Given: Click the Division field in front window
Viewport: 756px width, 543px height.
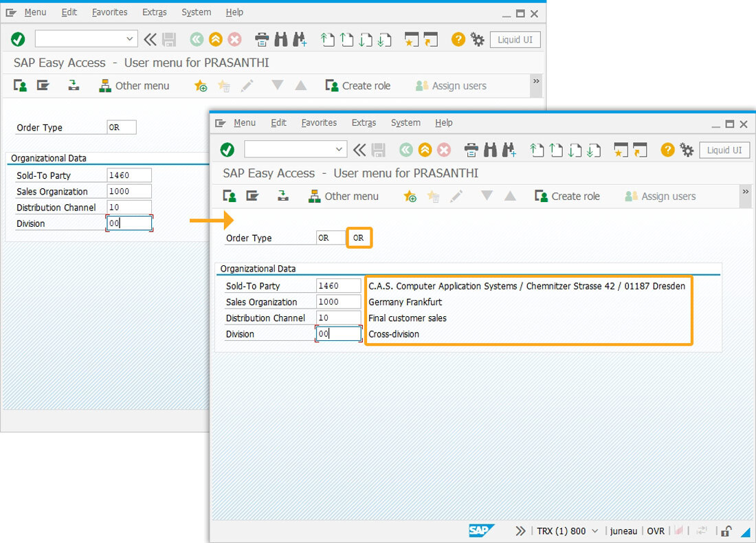Looking at the screenshot, I should 338,334.
